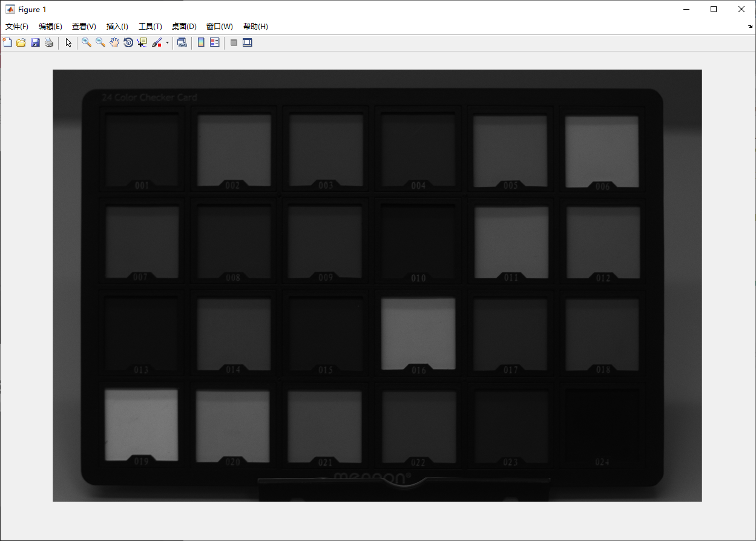Image resolution: width=756 pixels, height=541 pixels.
Task: Minimize the Figure 1 window
Action: 686,9
